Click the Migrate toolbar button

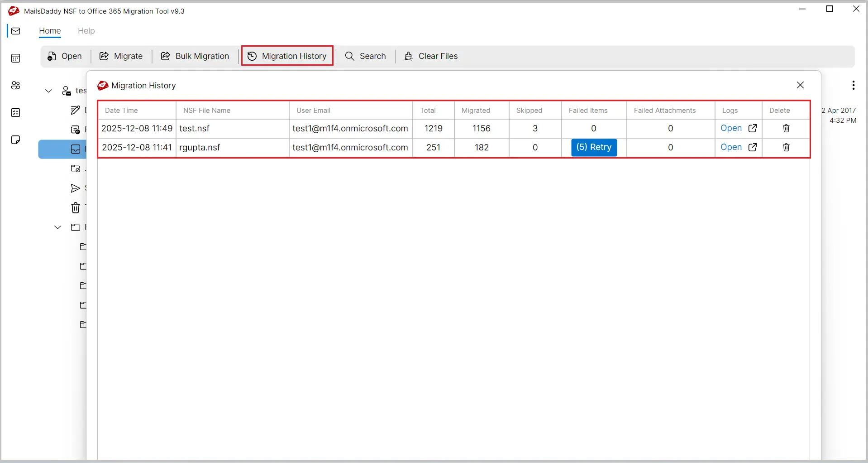[x=121, y=56]
